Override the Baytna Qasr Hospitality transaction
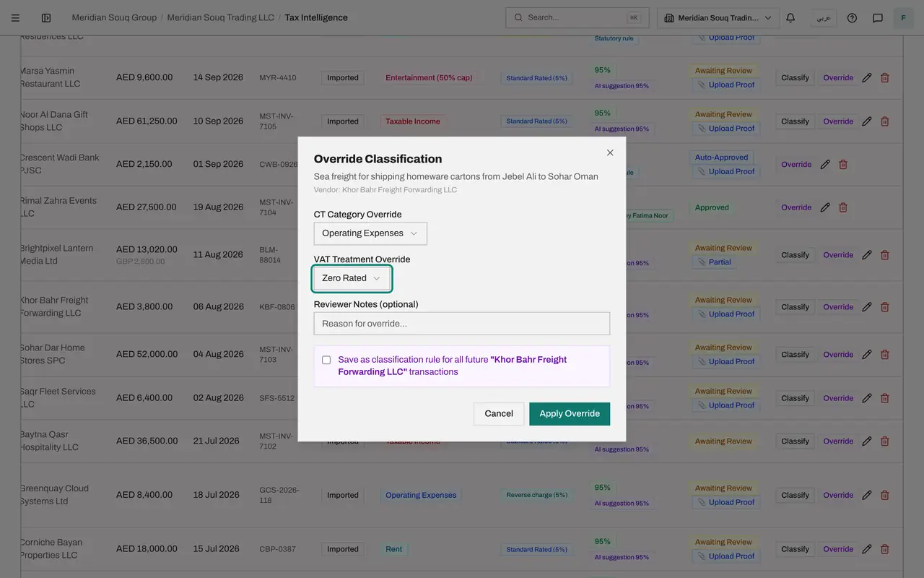The image size is (924, 578). coord(838,441)
